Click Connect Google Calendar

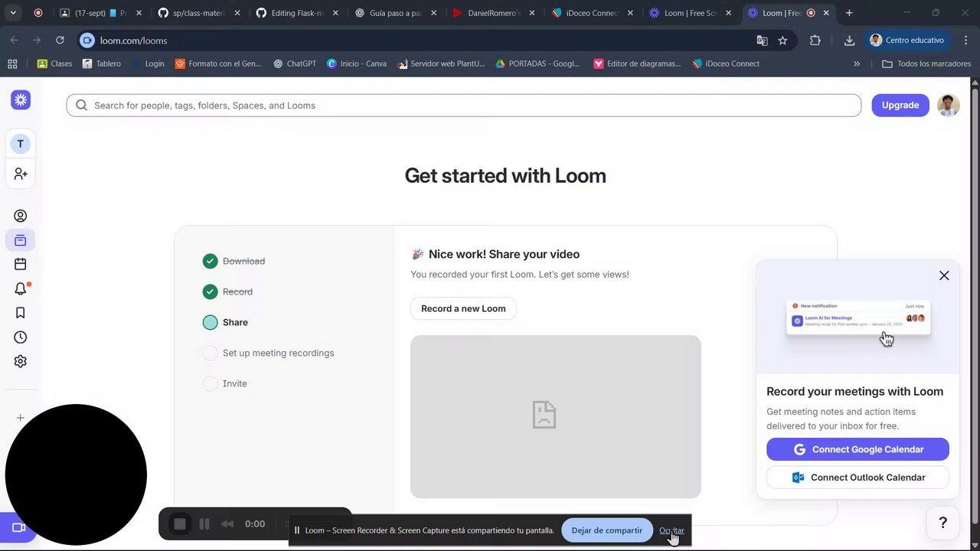coord(857,449)
